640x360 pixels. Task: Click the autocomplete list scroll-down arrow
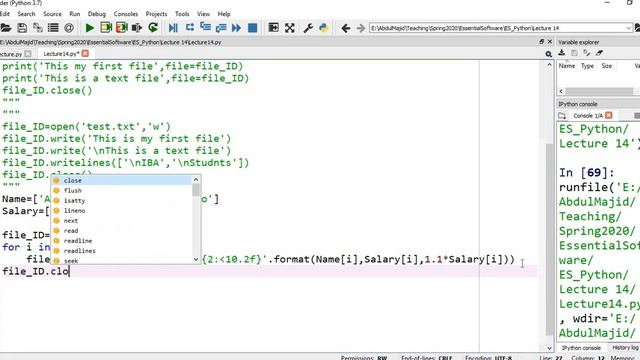point(196,260)
